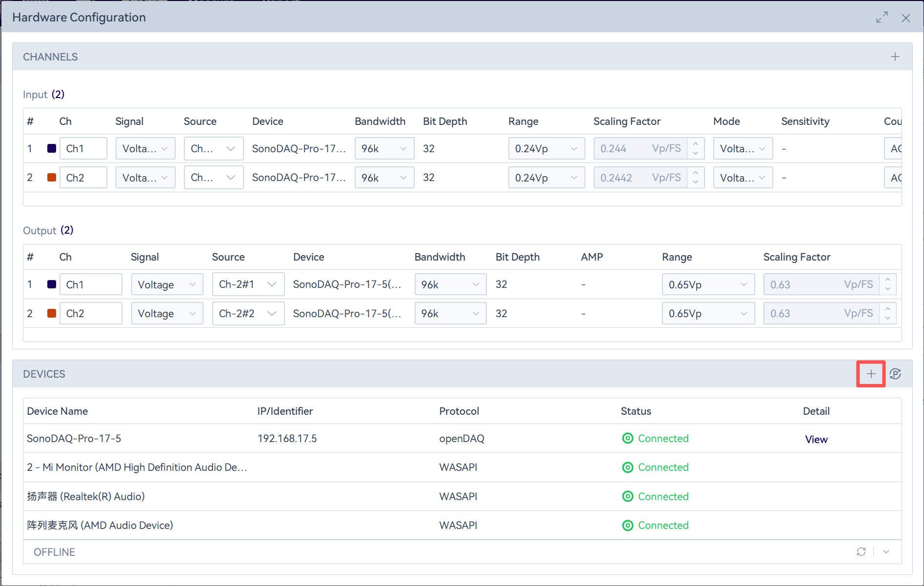Open Output Ch1 source Ch-2#1 dropdown
Screen dimensions: 924x586
pyautogui.click(x=248, y=284)
